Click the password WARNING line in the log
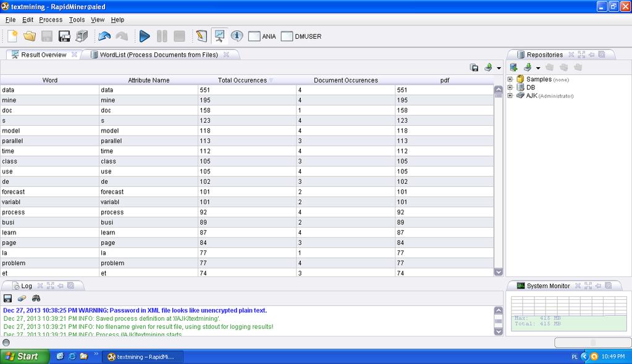This screenshot has height=364, width=632. [135, 310]
